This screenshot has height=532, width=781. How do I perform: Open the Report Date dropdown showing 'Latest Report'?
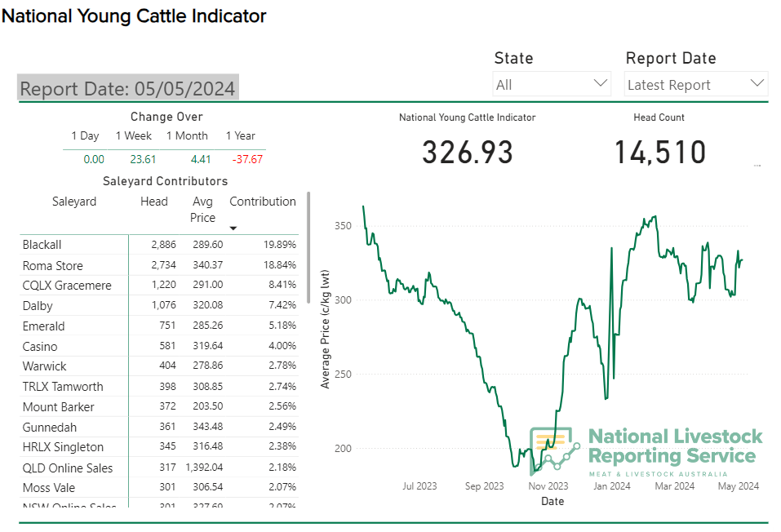coord(695,84)
